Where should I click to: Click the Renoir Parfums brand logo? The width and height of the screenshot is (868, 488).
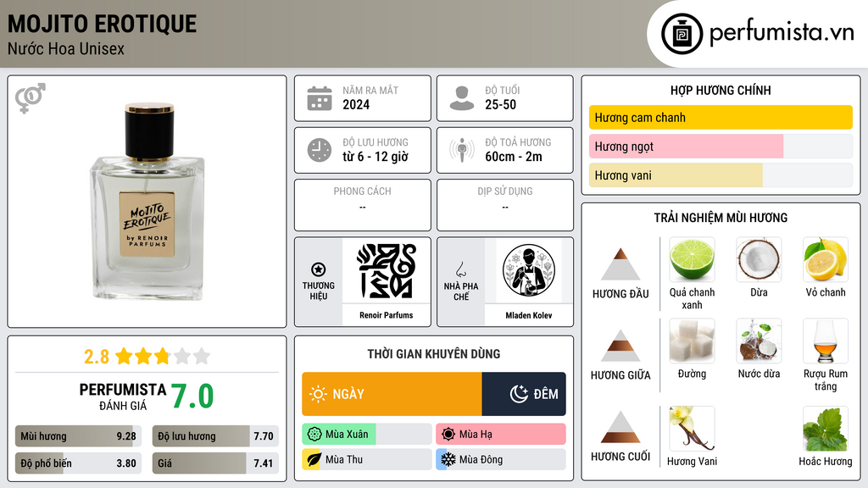pos(387,271)
